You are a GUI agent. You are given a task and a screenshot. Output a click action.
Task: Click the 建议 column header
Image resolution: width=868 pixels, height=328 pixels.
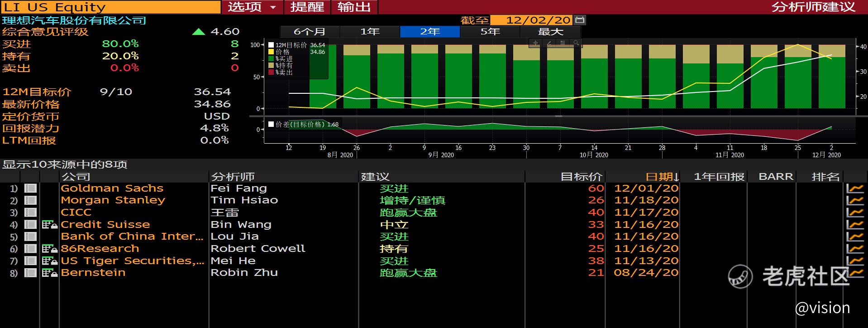click(375, 177)
